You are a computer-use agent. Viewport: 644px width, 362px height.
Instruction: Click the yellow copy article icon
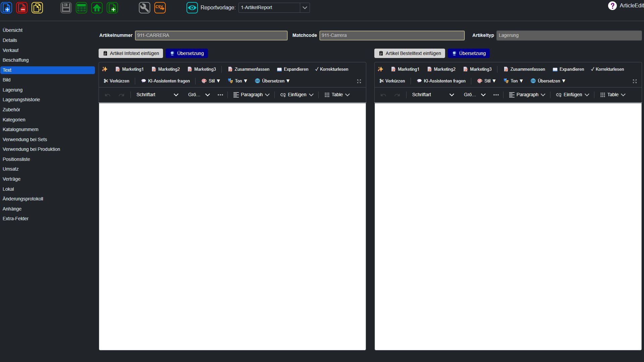[x=37, y=7]
